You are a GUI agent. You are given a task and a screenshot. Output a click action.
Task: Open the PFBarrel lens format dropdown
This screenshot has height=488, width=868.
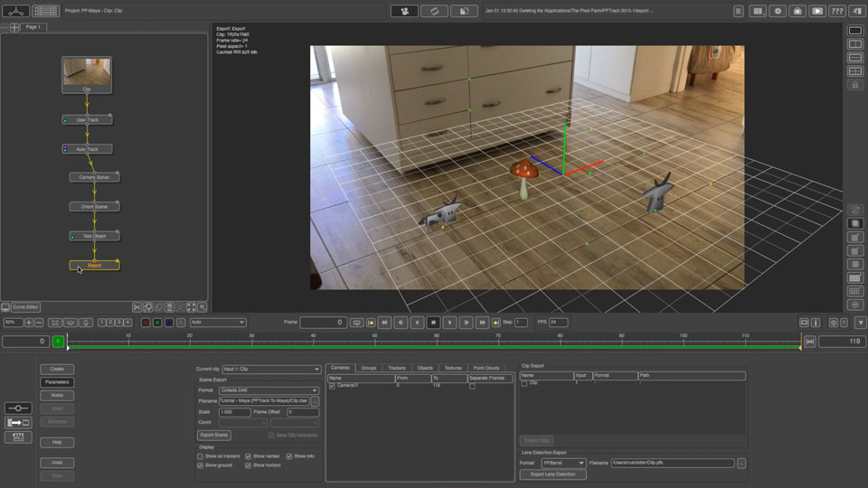(x=563, y=463)
